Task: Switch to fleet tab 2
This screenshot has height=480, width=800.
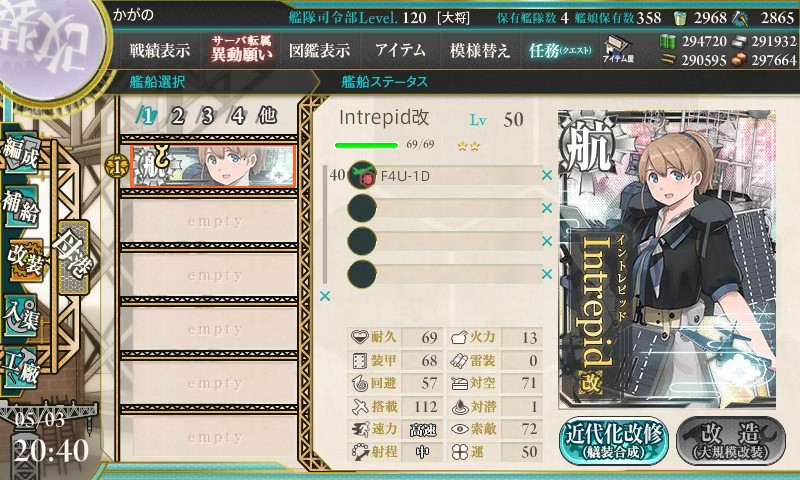Action: [x=177, y=116]
